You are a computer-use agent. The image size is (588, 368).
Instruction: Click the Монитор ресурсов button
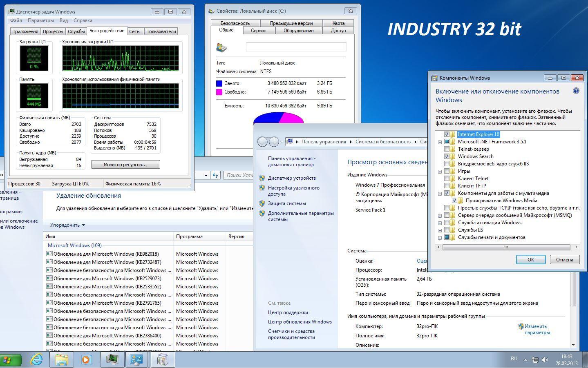point(125,165)
